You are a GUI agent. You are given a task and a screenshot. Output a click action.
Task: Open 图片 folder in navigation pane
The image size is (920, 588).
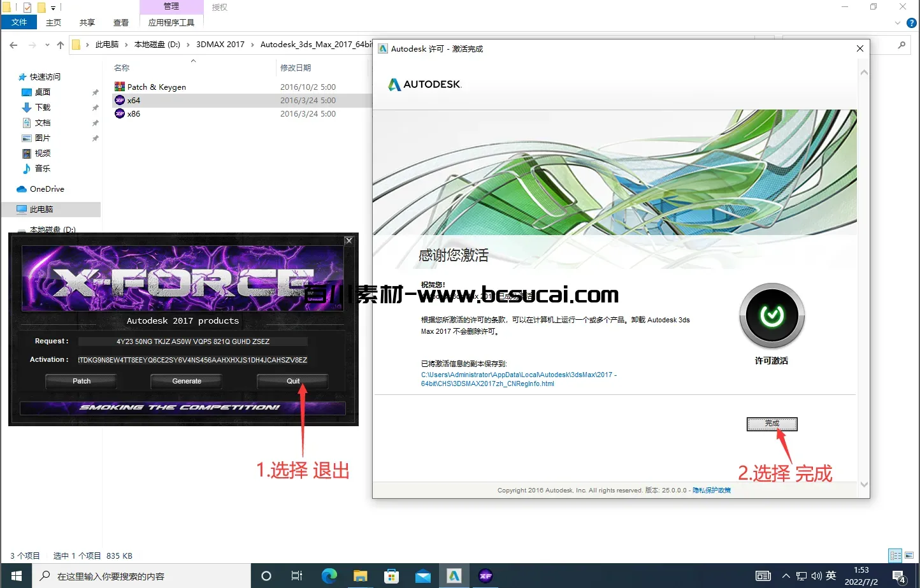(43, 138)
